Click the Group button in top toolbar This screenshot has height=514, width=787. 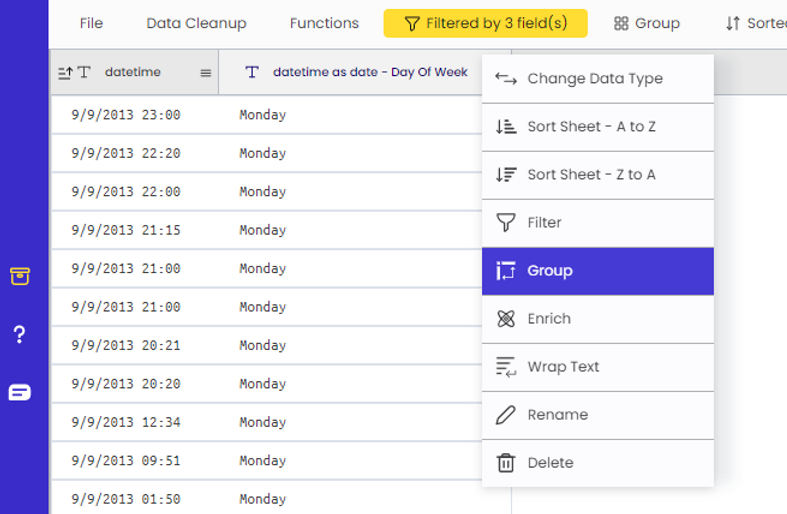pos(647,23)
